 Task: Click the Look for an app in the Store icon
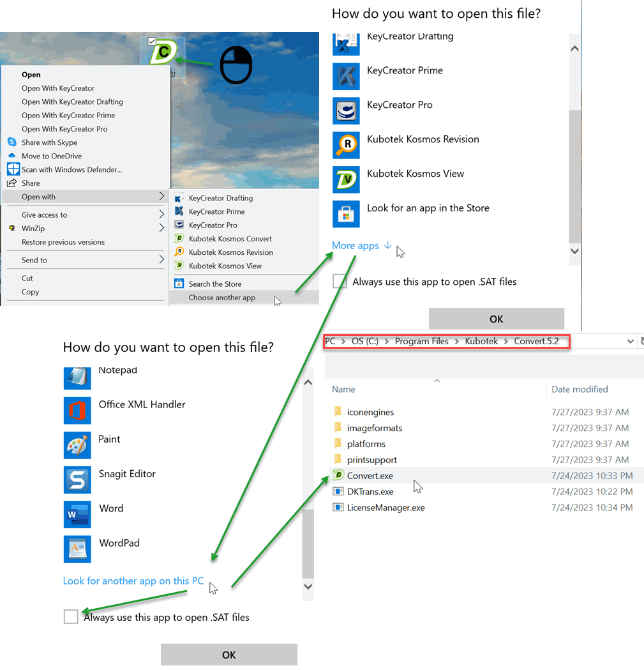click(346, 214)
